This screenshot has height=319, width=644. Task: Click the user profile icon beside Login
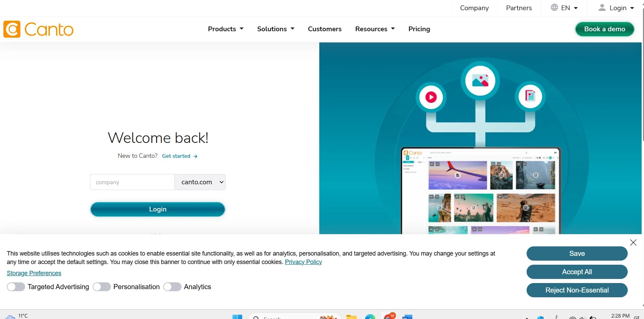602,7
